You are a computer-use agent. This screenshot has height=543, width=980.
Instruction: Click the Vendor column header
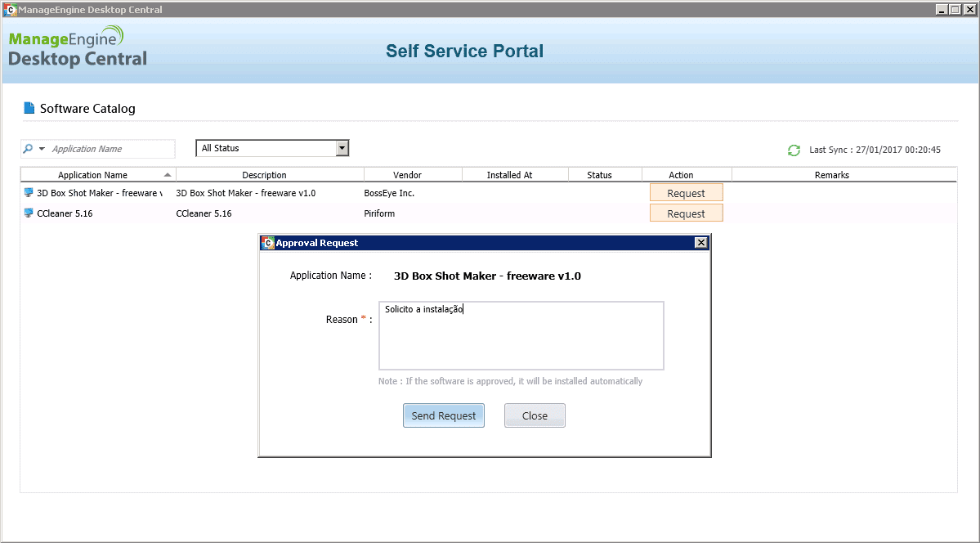pyautogui.click(x=413, y=175)
